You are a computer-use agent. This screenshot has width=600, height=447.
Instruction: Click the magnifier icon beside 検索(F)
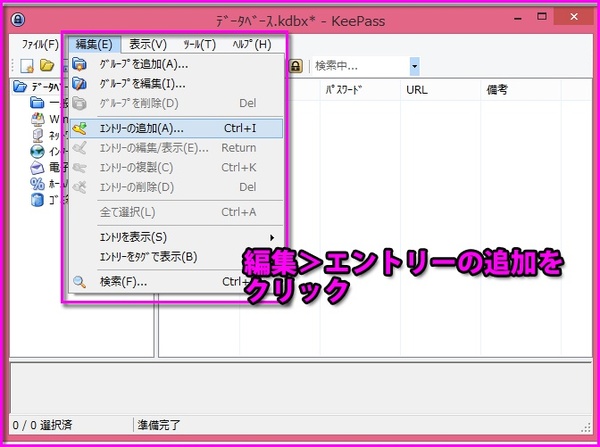[80, 282]
